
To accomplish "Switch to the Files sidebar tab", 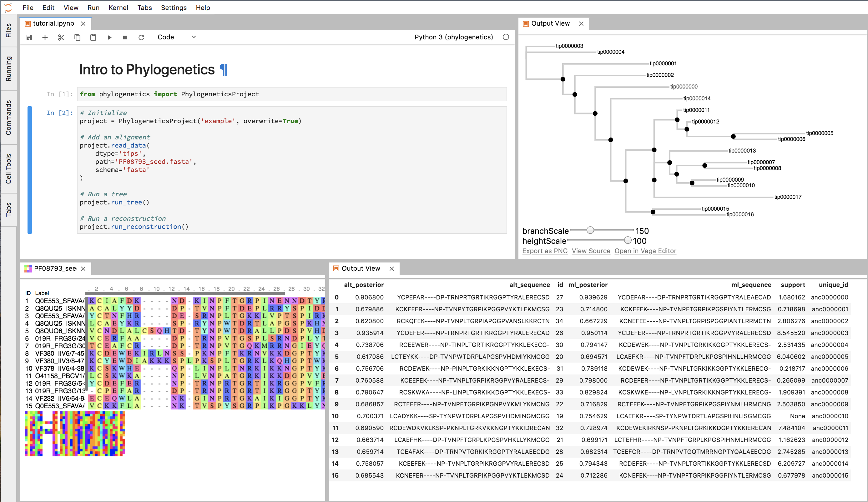I will click(x=8, y=30).
